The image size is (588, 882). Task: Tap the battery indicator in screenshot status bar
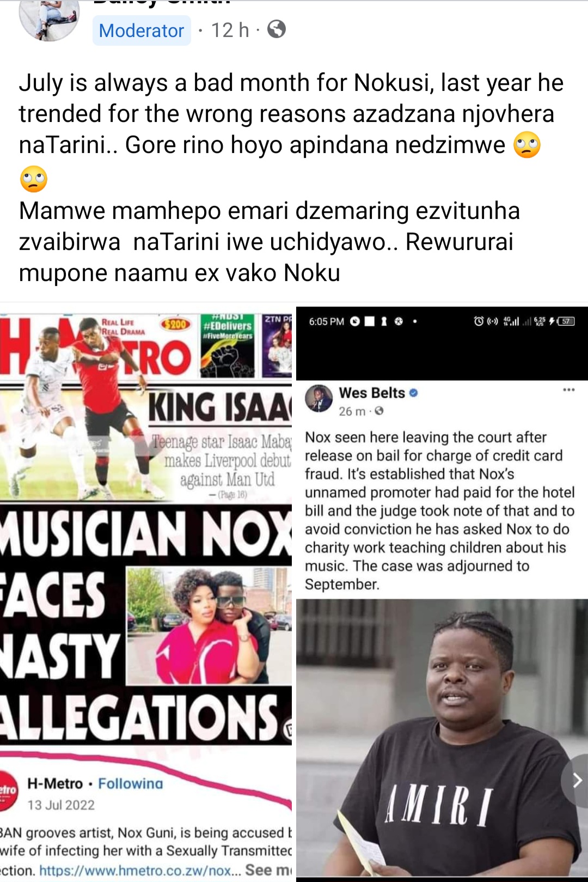click(x=567, y=321)
